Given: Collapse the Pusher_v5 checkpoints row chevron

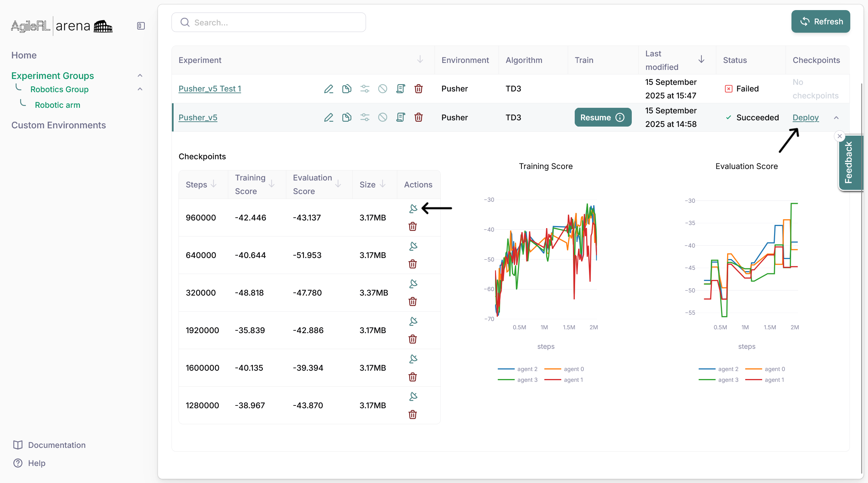Looking at the screenshot, I should click(x=836, y=118).
